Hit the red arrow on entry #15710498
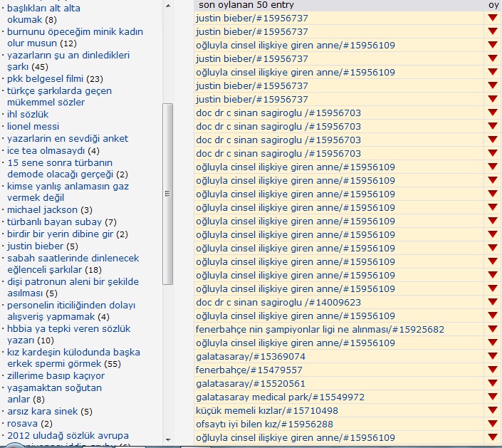This screenshot has width=502, height=448. point(492,410)
